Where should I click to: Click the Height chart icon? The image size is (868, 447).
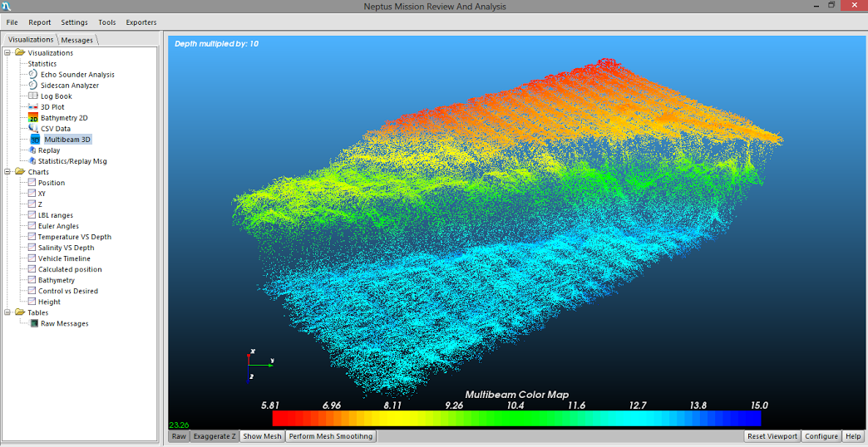pyautogui.click(x=32, y=302)
